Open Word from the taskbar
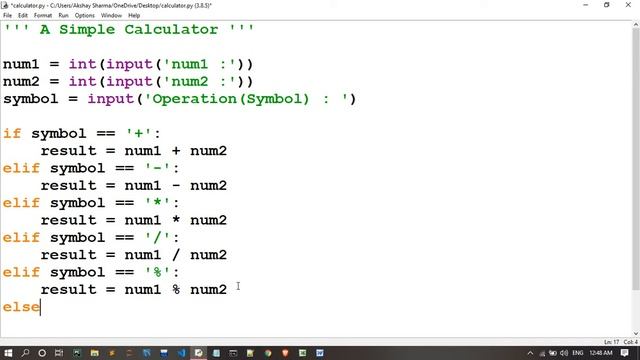Image resolution: width=640 pixels, height=360 pixels. [320, 353]
